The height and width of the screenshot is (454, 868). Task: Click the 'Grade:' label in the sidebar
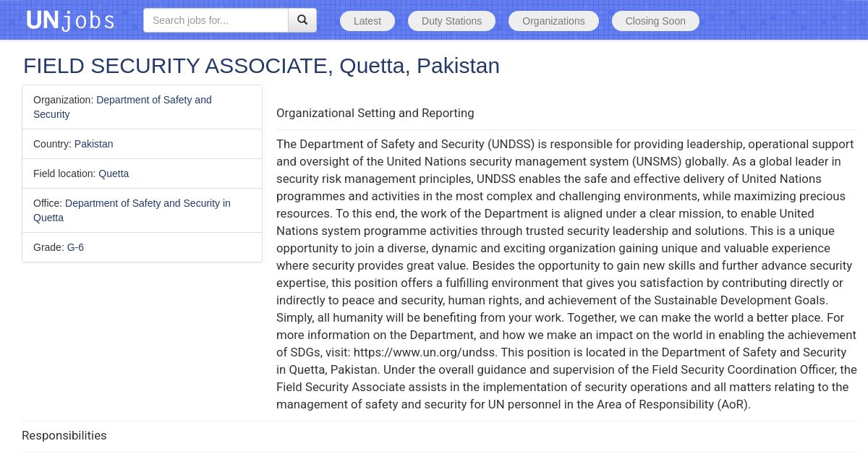click(48, 247)
